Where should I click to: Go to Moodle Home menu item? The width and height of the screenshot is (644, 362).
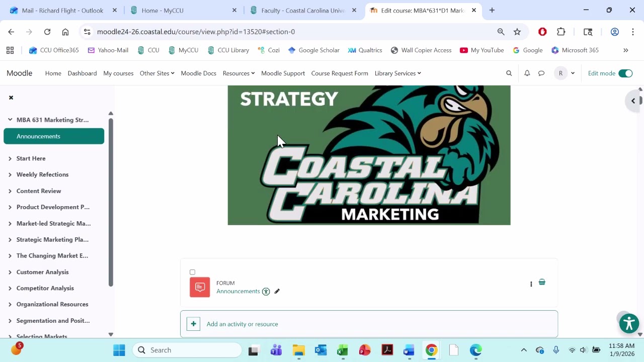point(53,73)
